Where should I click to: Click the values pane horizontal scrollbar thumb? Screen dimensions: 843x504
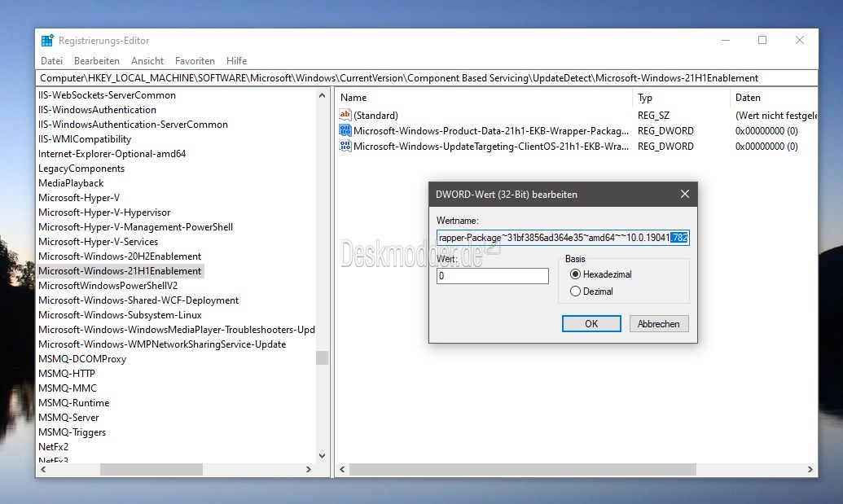click(x=523, y=470)
